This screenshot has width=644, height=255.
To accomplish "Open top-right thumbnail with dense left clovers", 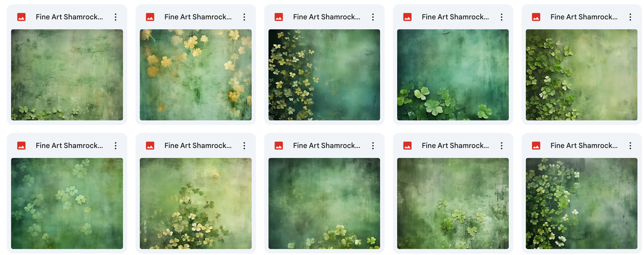I will [582, 75].
